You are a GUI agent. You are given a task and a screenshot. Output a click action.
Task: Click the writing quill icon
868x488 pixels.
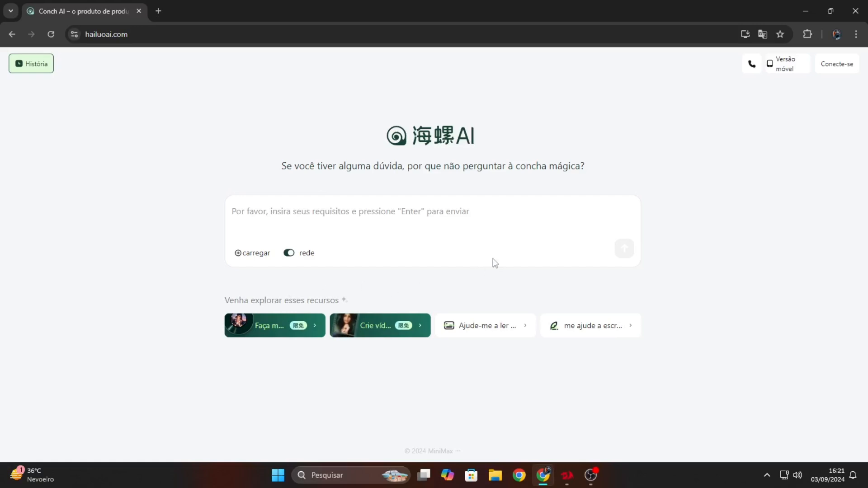point(554,325)
